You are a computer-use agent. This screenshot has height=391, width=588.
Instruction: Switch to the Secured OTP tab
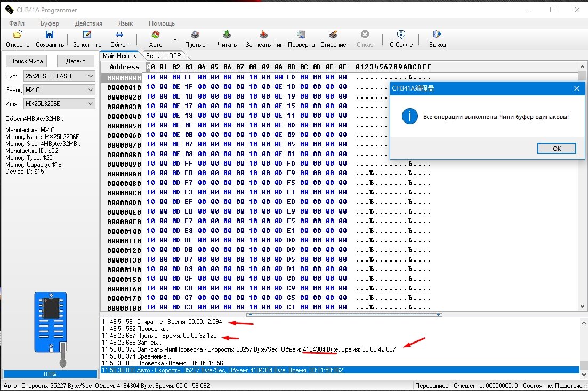[x=164, y=56]
